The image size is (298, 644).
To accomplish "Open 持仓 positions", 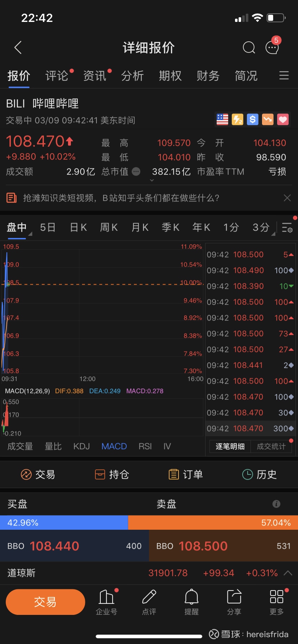I will pyautogui.click(x=111, y=475).
